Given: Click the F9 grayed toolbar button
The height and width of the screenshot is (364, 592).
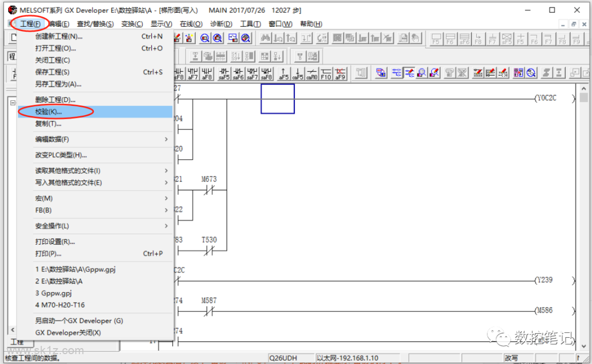Looking at the screenshot, I should [x=577, y=38].
